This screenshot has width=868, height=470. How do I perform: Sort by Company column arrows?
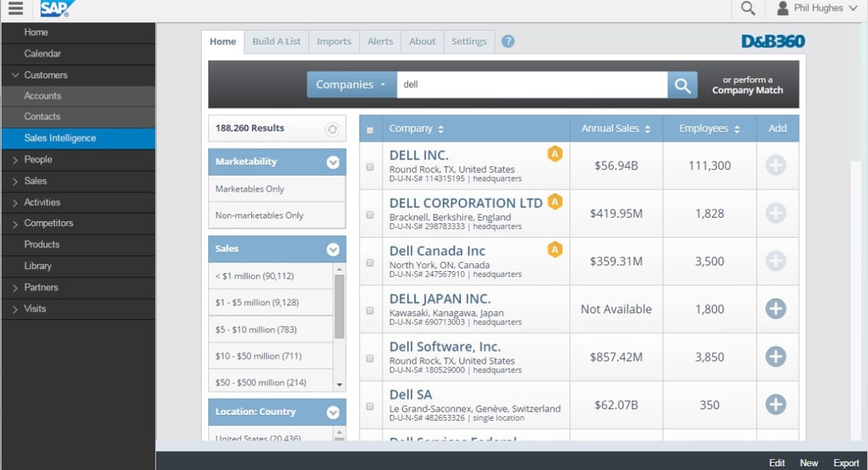point(441,129)
